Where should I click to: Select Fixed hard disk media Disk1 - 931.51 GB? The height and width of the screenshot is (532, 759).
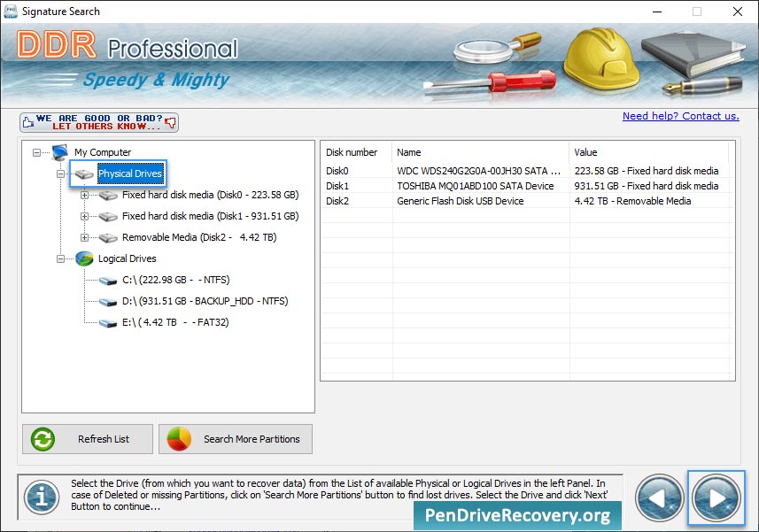point(210,216)
